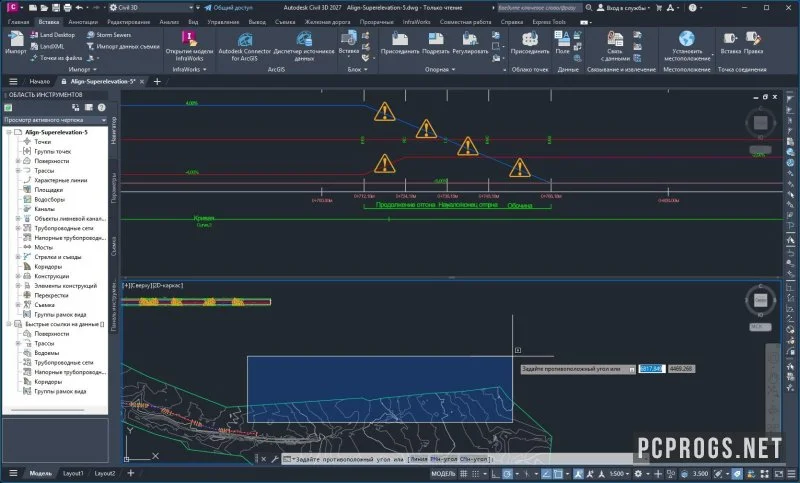This screenshot has width=800, height=483.
Task: Expand the Reference (Опорная) panel dropdown
Action: pos(440,69)
